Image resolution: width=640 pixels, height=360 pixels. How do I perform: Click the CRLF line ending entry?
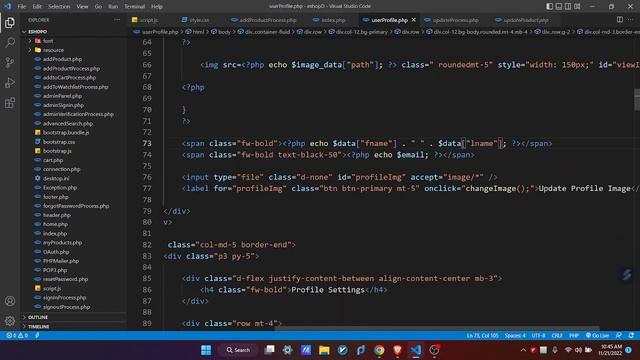point(557,336)
